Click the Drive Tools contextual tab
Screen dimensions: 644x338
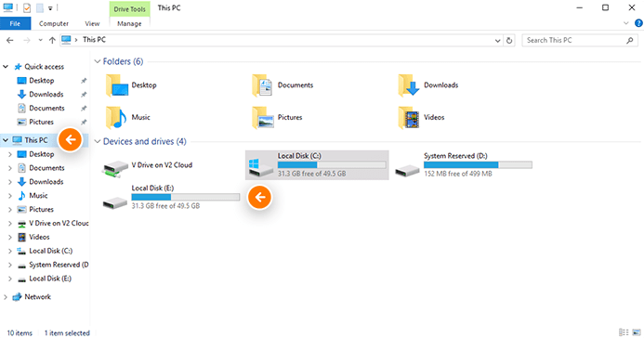pos(130,9)
